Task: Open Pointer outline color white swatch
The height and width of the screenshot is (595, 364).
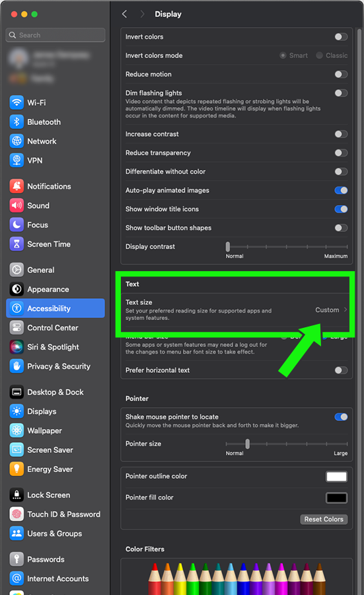Action: click(336, 477)
